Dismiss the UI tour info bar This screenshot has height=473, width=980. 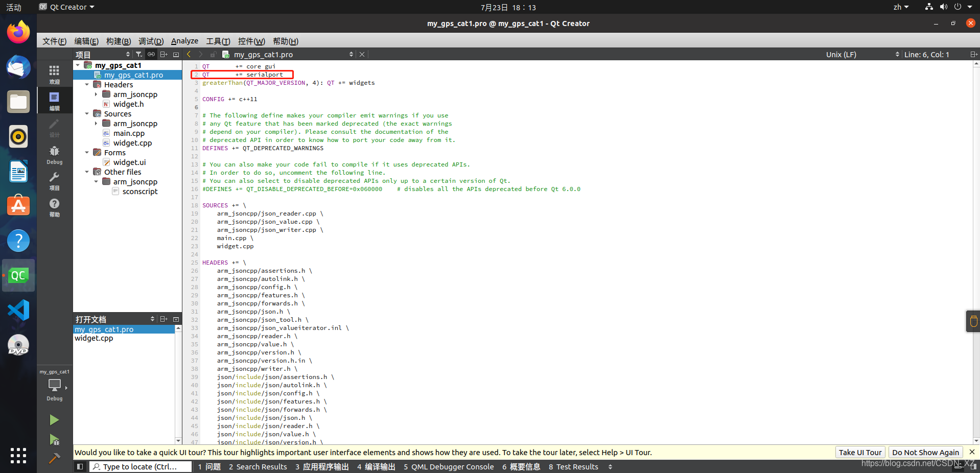(x=972, y=452)
